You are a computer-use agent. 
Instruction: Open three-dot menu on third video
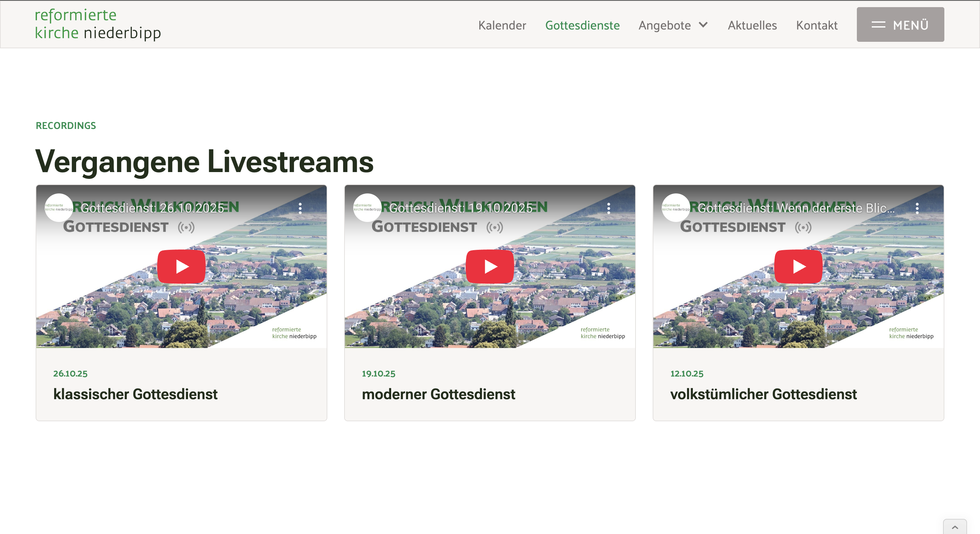[917, 208]
